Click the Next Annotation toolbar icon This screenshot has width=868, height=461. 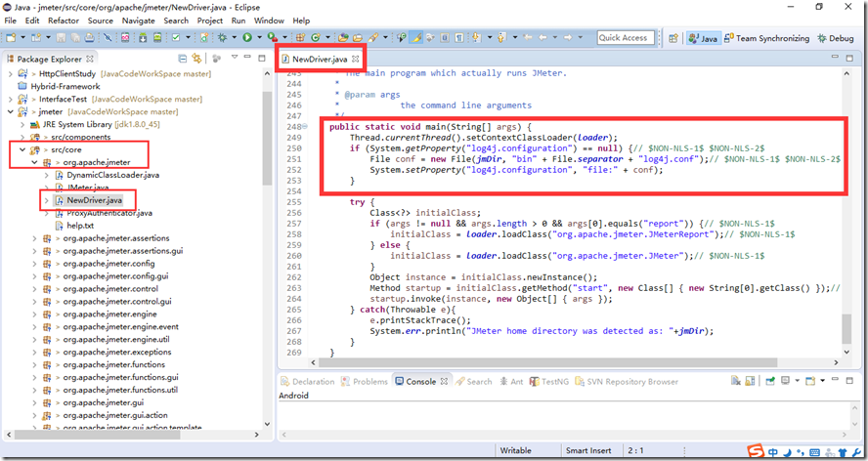click(475, 38)
